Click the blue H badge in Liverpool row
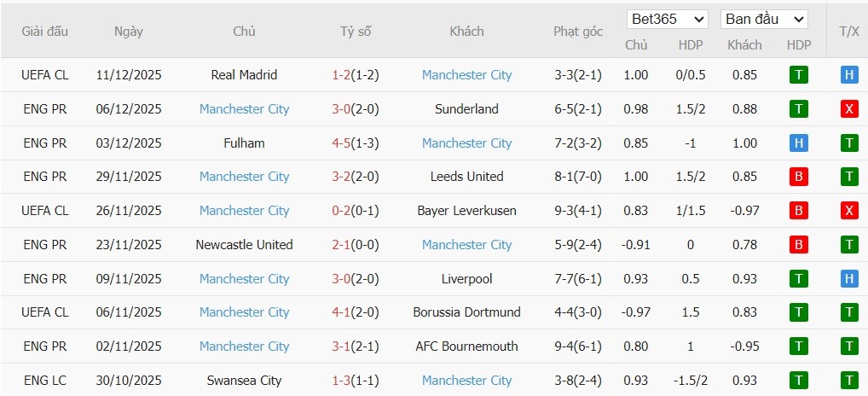 pyautogui.click(x=849, y=279)
